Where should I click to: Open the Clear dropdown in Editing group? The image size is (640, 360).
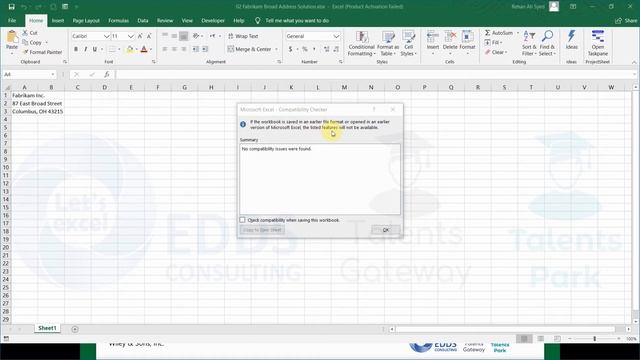click(x=496, y=52)
